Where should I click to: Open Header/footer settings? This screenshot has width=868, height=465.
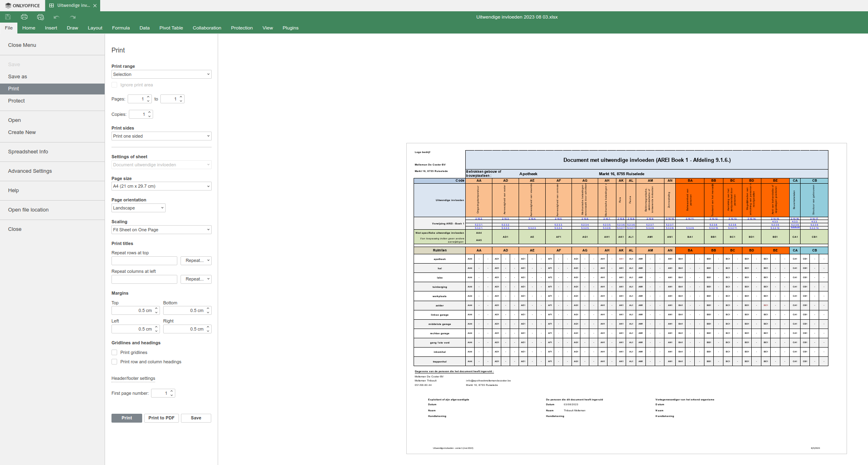(x=133, y=378)
